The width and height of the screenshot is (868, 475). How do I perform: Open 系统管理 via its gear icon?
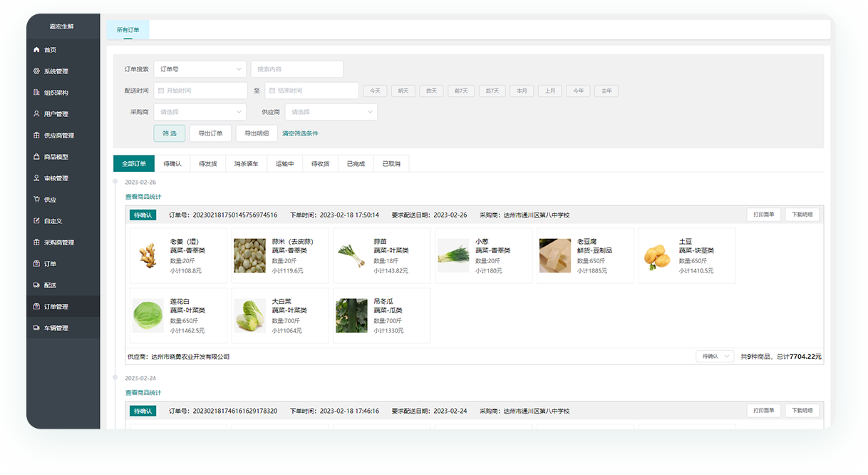tap(36, 71)
